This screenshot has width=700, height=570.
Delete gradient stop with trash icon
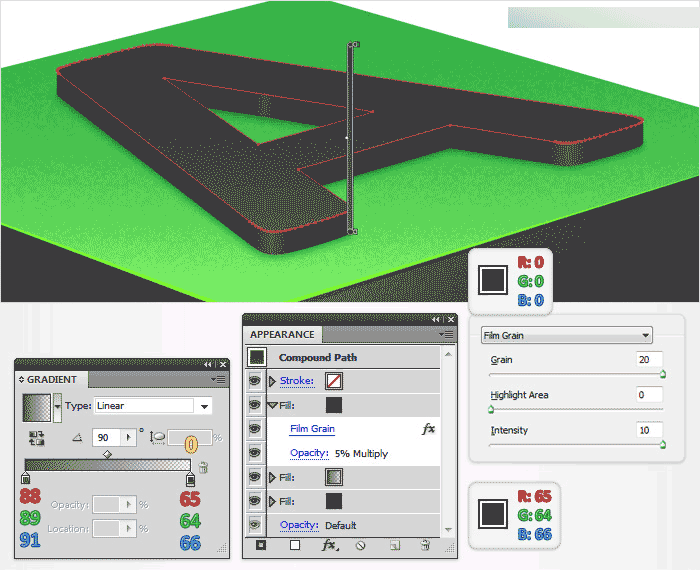point(203,467)
